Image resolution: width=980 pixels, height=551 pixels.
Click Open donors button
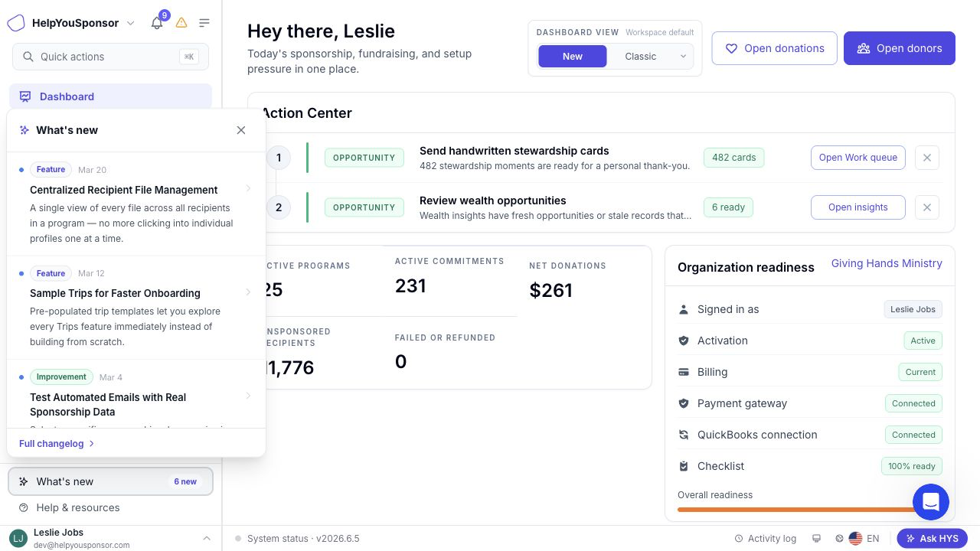[900, 48]
